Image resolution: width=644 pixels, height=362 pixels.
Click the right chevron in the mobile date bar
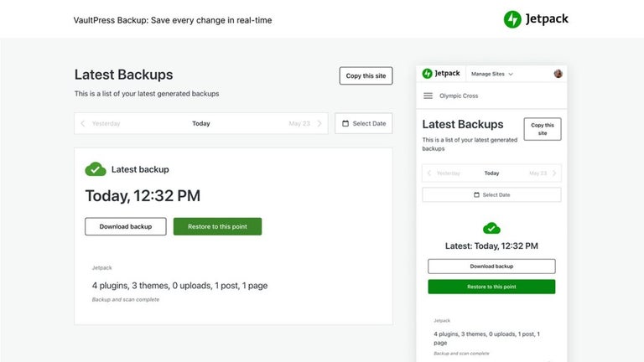(554, 173)
